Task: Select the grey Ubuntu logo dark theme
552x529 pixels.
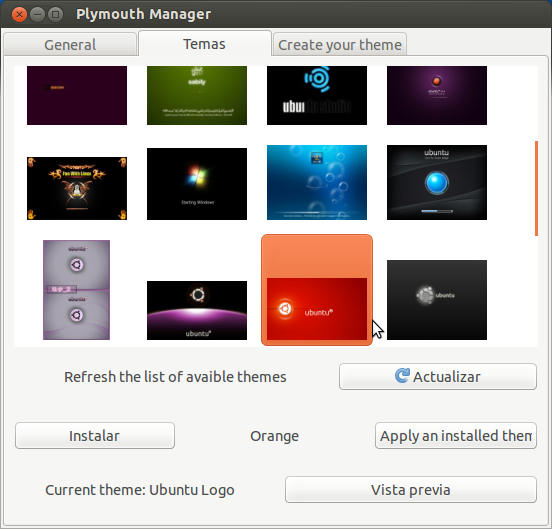Action: (437, 300)
